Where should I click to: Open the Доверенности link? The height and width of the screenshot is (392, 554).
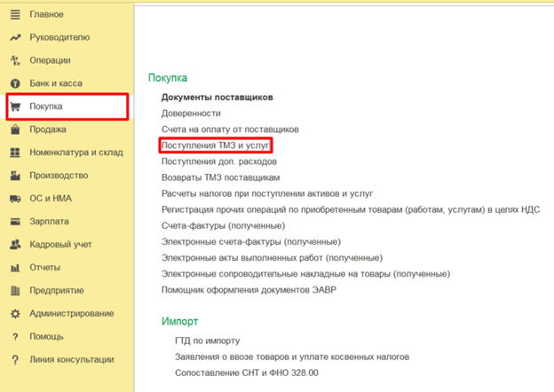tap(191, 114)
